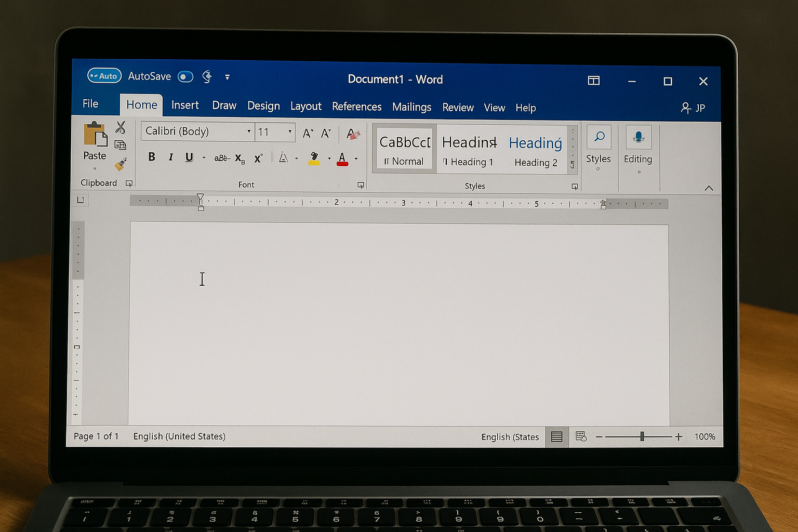
Task: Expand the highlight color dropdown arrow
Action: (x=329, y=158)
